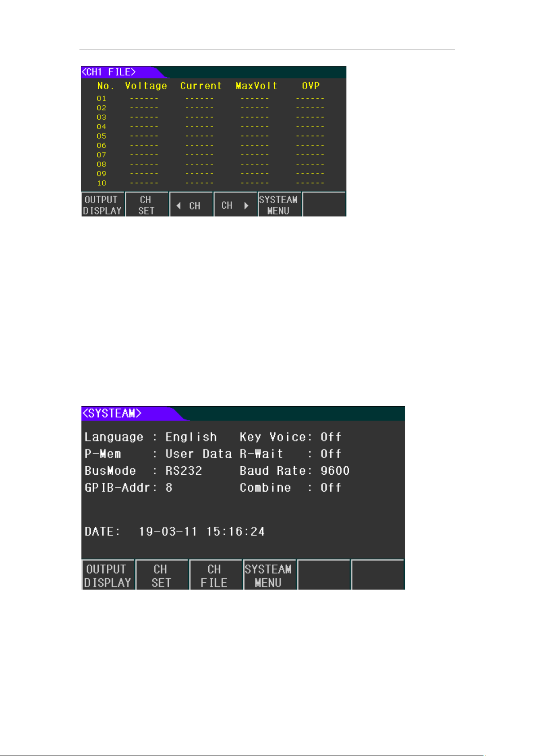Image resolution: width=535 pixels, height=756 pixels.
Task: Click the Current column header
Action: click(x=201, y=86)
